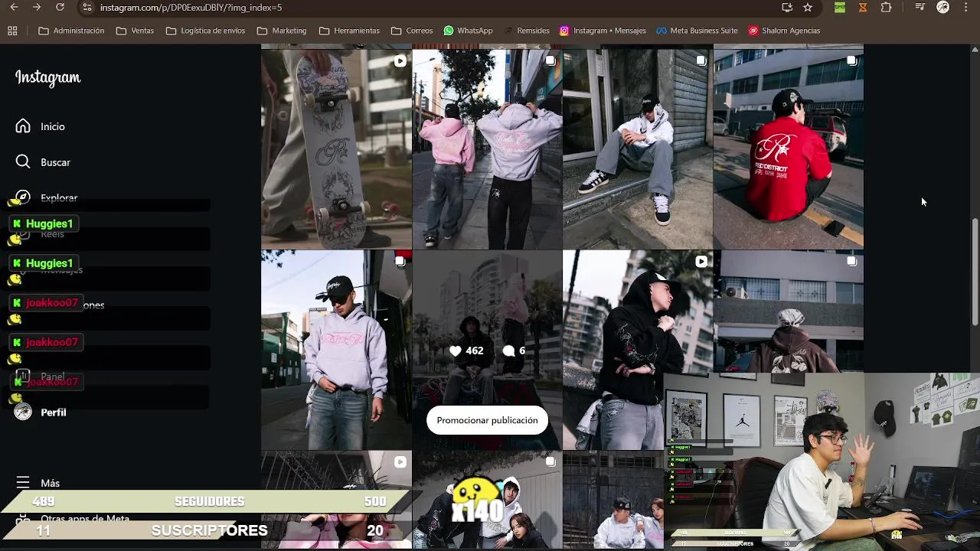
Task: Open Meta Business Suite bookmark
Action: pyautogui.click(x=696, y=31)
